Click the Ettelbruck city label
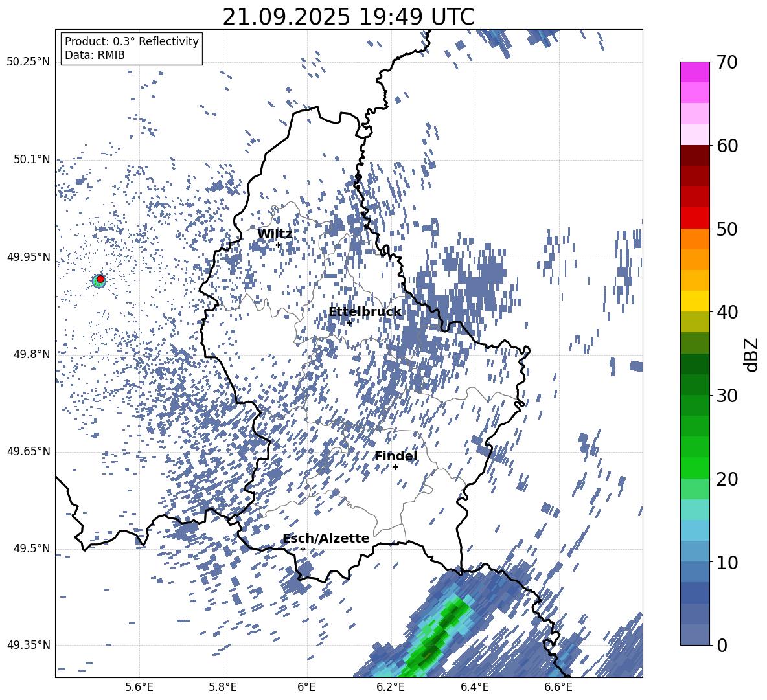This screenshot has width=767, height=700. [365, 312]
